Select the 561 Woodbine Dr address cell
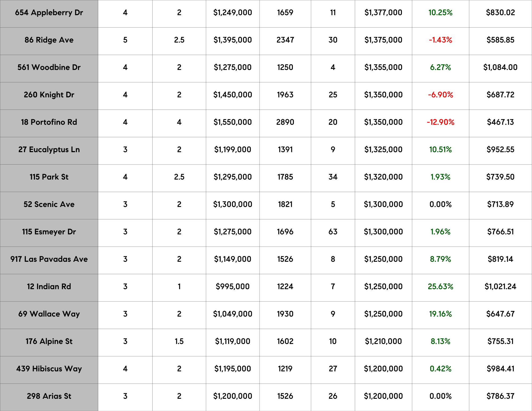Screen dimensions: 532x411 pyautogui.click(x=49, y=67)
